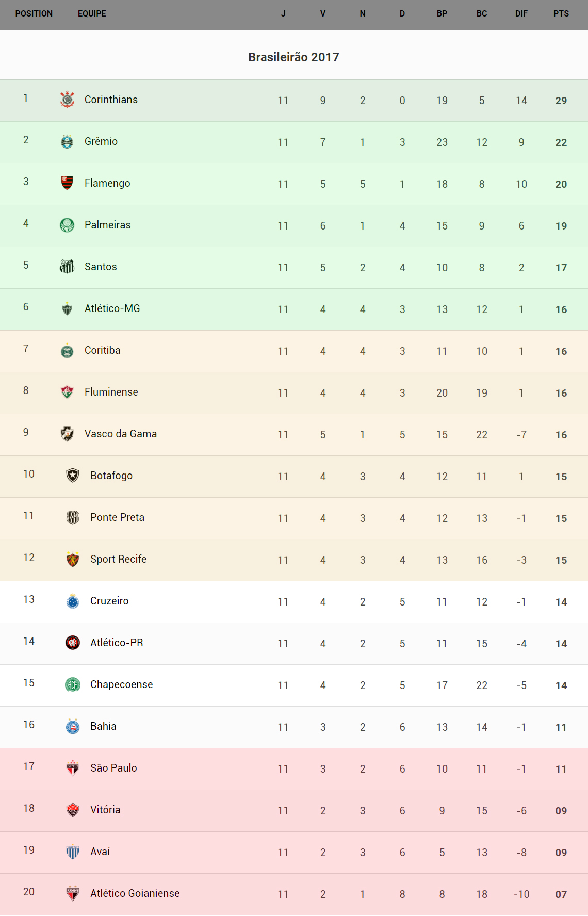Click Avaí's points value
Image resolution: width=588 pixels, height=916 pixels.
tap(561, 853)
